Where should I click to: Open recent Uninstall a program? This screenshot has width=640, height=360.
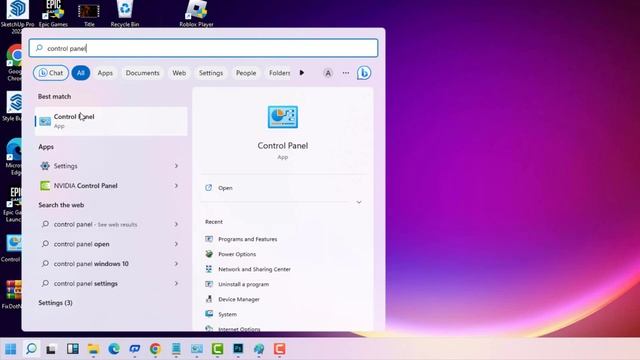(243, 284)
